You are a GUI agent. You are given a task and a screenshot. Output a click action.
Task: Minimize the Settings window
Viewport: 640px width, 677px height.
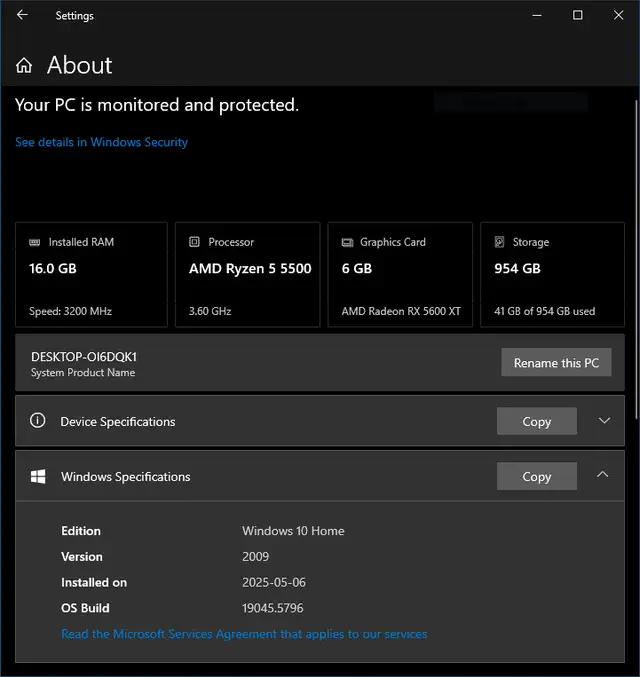(x=537, y=15)
